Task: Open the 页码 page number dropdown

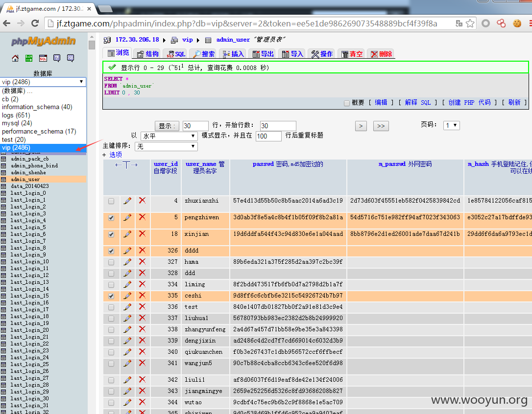Action: point(451,125)
